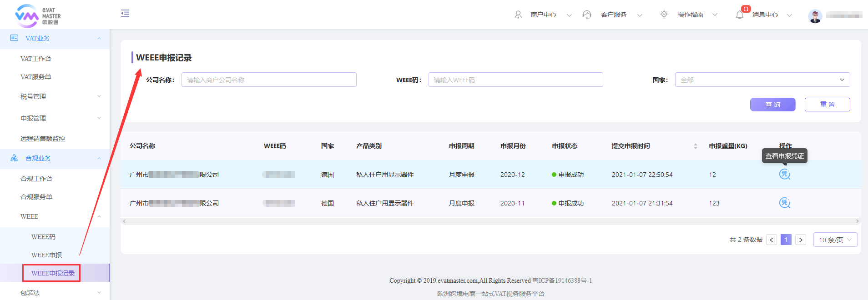Click the 2021-01-07 22:50:54 submission time
Image resolution: width=868 pixels, height=300 pixels.
(642, 175)
